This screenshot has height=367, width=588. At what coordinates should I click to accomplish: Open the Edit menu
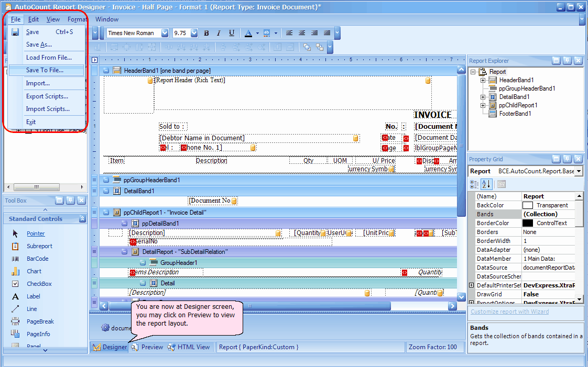point(34,19)
